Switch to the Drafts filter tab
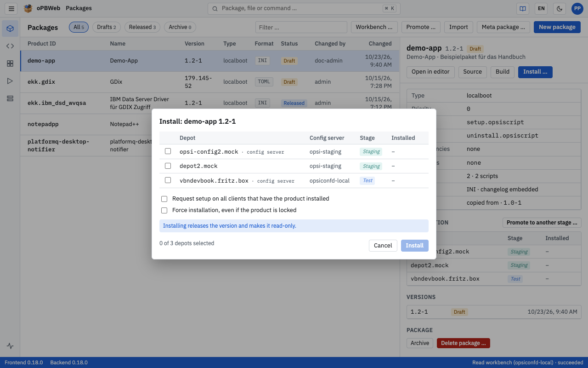This screenshot has width=588, height=368. [107, 27]
